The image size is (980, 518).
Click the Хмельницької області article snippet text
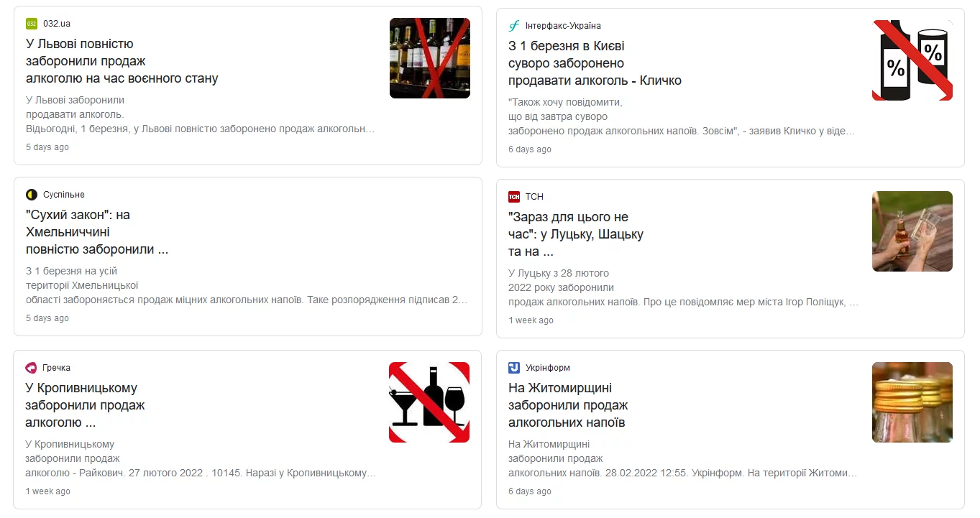[x=247, y=285]
